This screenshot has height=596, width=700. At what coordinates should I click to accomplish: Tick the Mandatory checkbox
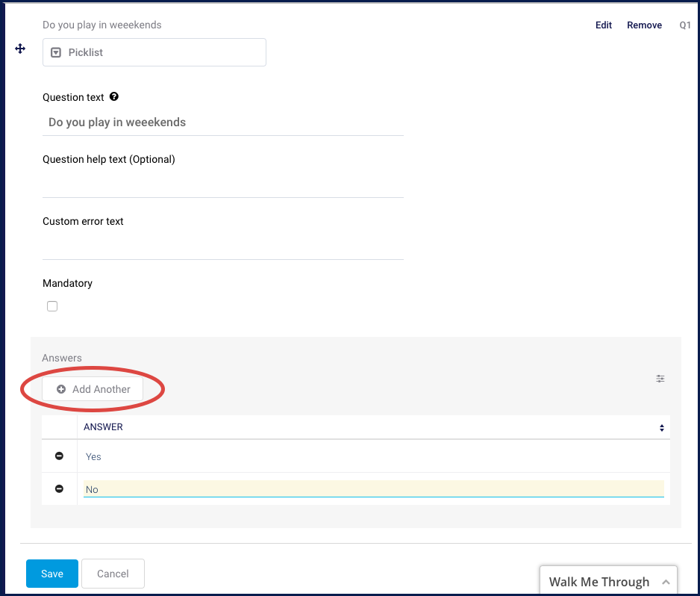tap(52, 306)
